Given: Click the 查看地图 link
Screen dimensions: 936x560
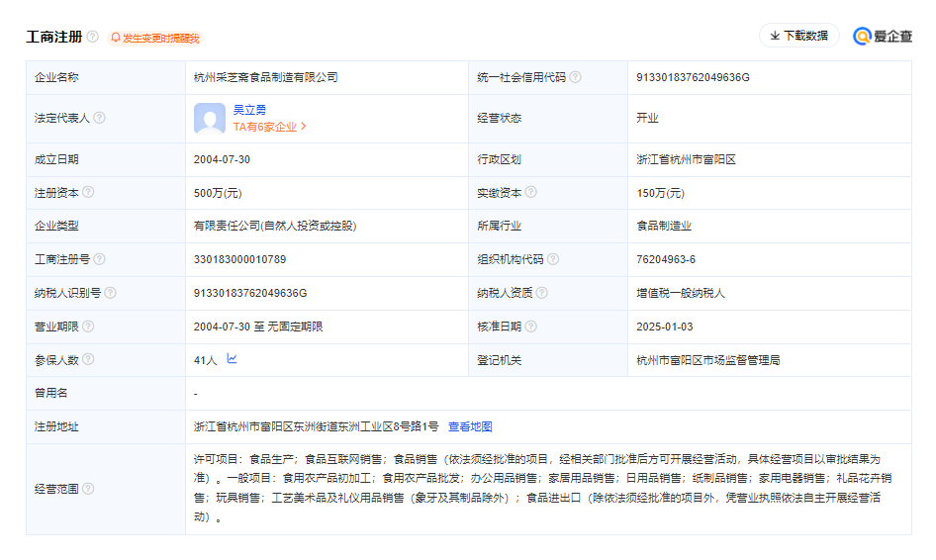Looking at the screenshot, I should 470,426.
